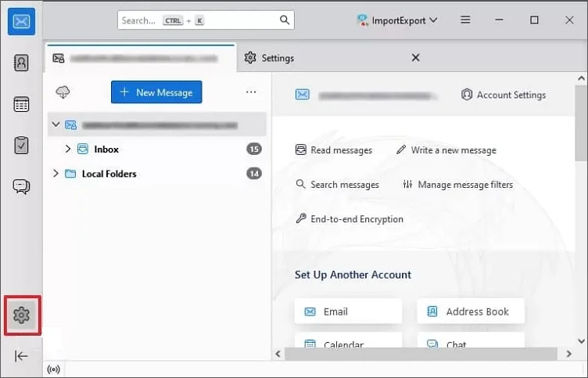The width and height of the screenshot is (588, 378).
Task: Open End-to-end Encryption
Action: tap(350, 219)
